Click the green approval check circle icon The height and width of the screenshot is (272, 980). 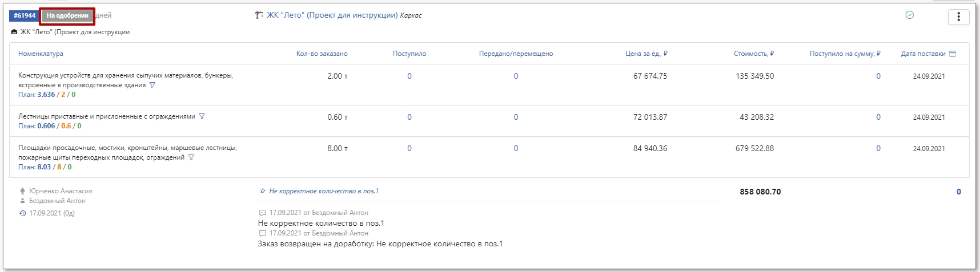click(910, 15)
